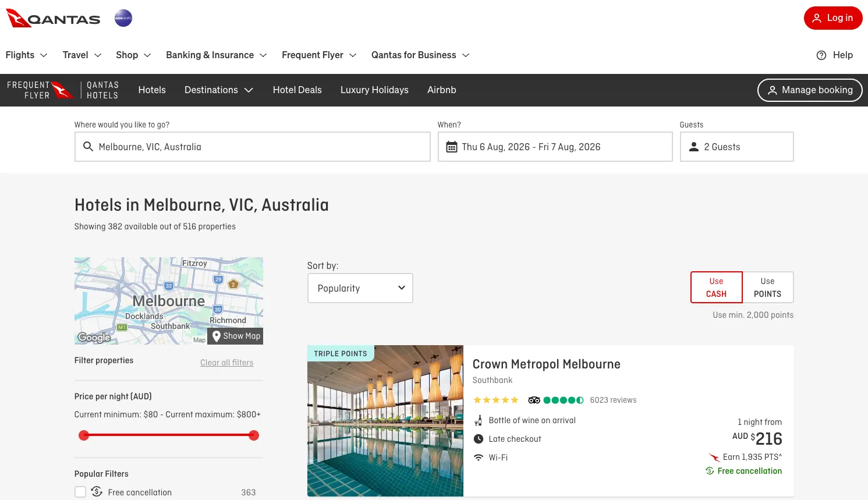Click the Manage booking button

point(810,90)
